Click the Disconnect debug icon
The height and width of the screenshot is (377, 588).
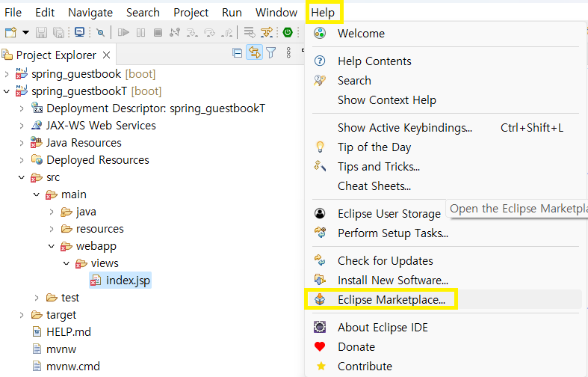[175, 32]
